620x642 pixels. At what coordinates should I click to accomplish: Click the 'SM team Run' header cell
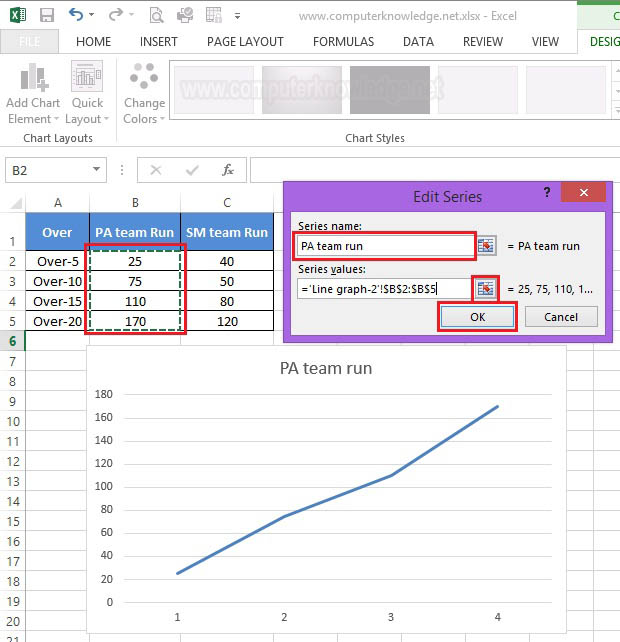[x=227, y=232]
